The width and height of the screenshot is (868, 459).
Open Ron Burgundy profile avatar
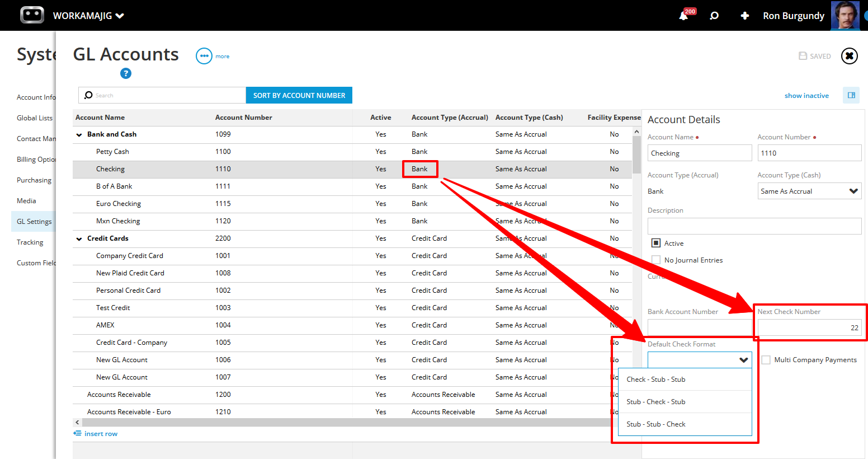(x=845, y=15)
